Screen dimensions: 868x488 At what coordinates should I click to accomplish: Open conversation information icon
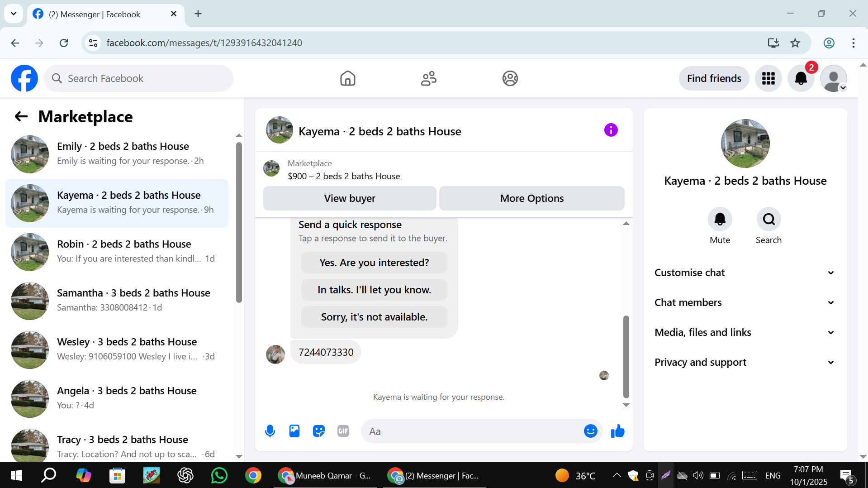[x=611, y=130]
